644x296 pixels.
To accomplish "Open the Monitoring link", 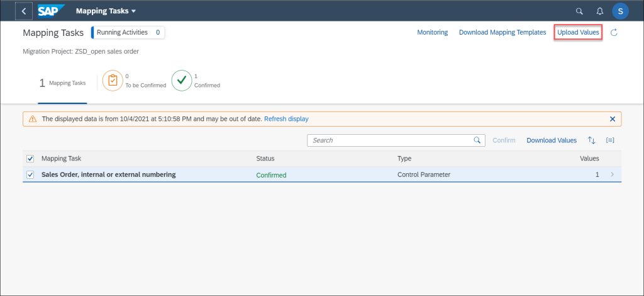I will (x=433, y=32).
